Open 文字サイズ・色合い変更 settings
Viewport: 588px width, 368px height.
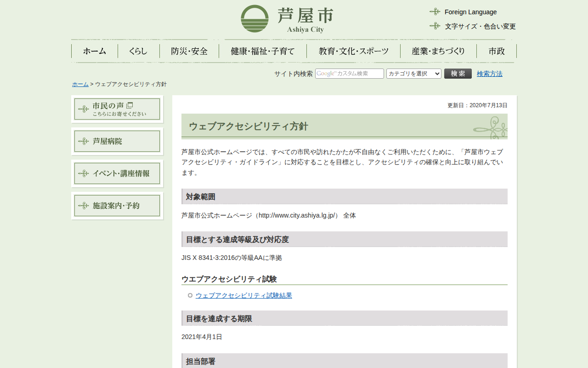pyautogui.click(x=480, y=26)
